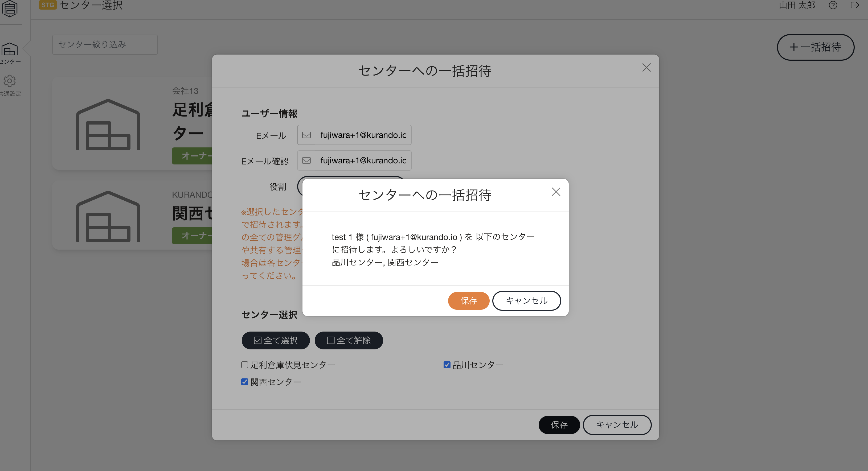Click キャンセル in the confirmation dialog
868x471 pixels.
[526, 301]
